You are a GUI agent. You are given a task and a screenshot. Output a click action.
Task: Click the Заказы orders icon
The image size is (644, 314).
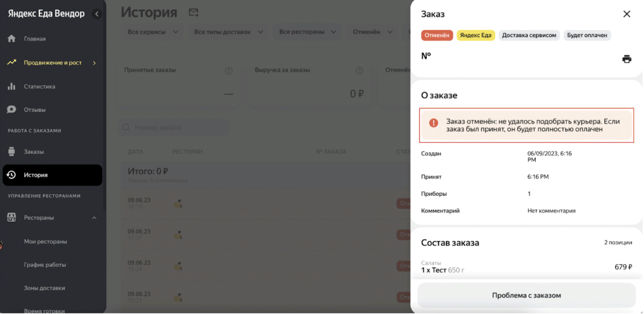12,152
